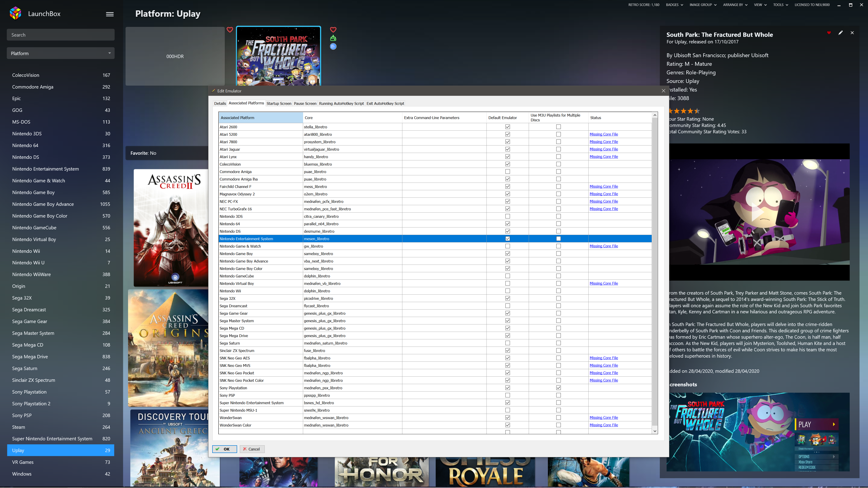Click the star rating in details panel
The image size is (868, 488).
point(684,111)
